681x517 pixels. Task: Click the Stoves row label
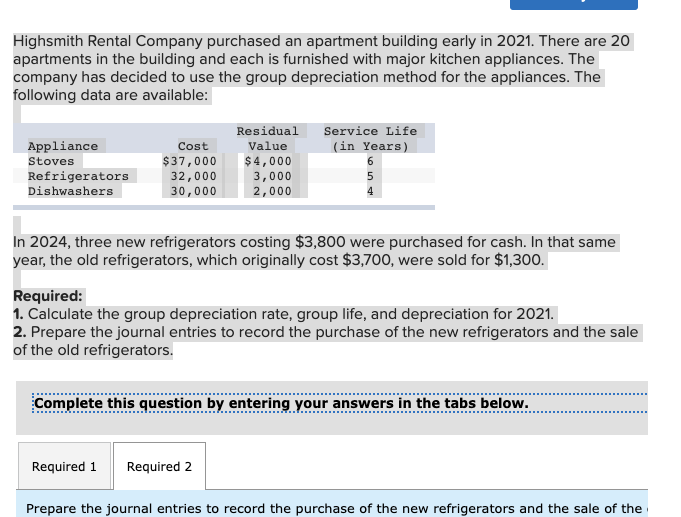[x=51, y=161]
